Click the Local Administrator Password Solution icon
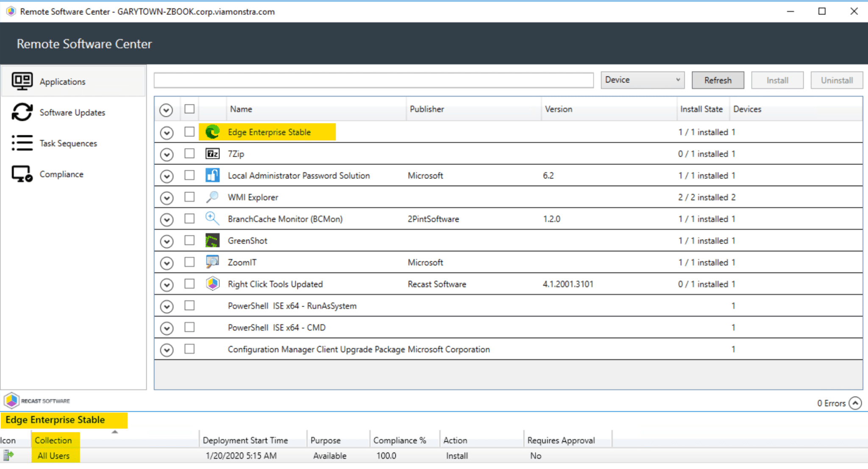Screen dimensions: 868x469 [212, 176]
